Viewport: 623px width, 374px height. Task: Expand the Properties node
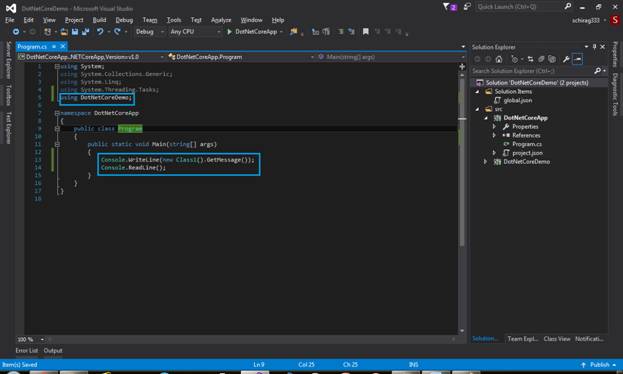point(494,126)
